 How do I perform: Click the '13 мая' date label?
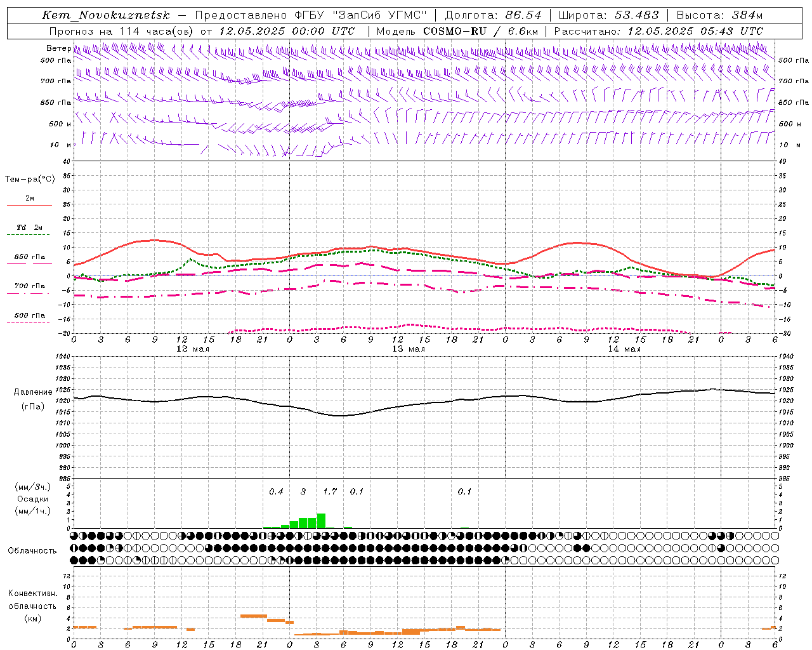click(409, 349)
